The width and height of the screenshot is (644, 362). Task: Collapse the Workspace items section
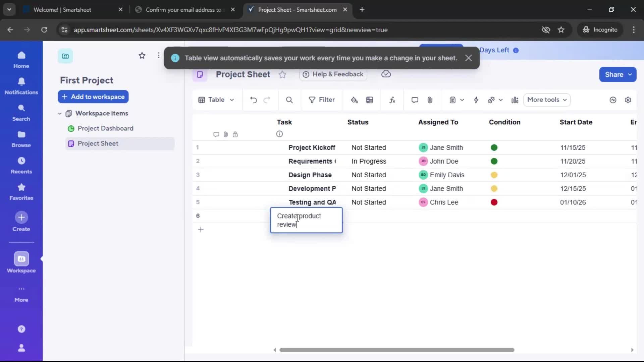60,113
